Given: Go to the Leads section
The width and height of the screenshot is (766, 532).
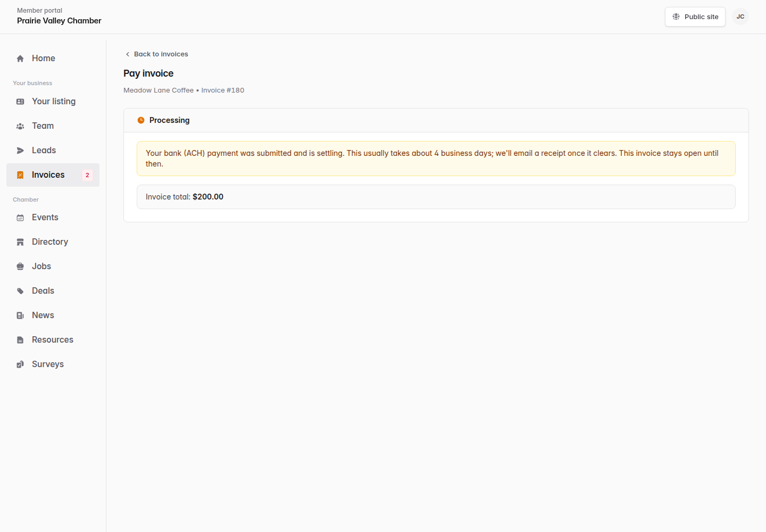Looking at the screenshot, I should pos(53,151).
